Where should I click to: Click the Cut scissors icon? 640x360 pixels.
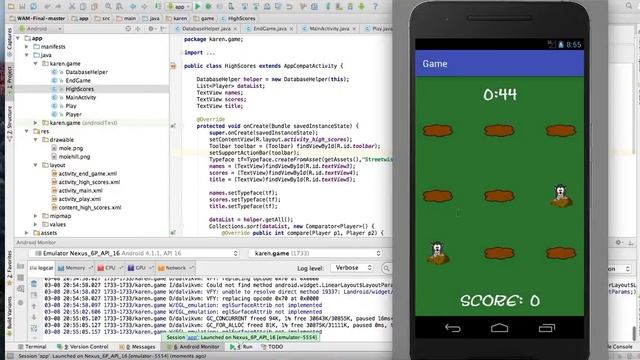tap(72, 6)
